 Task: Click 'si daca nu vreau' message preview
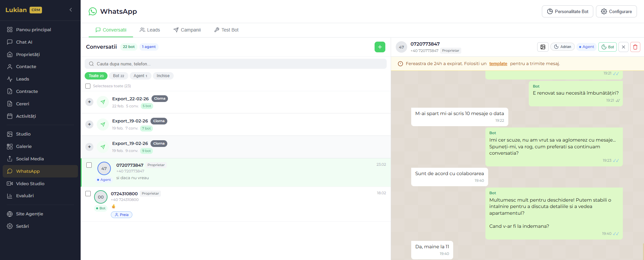coord(132,178)
